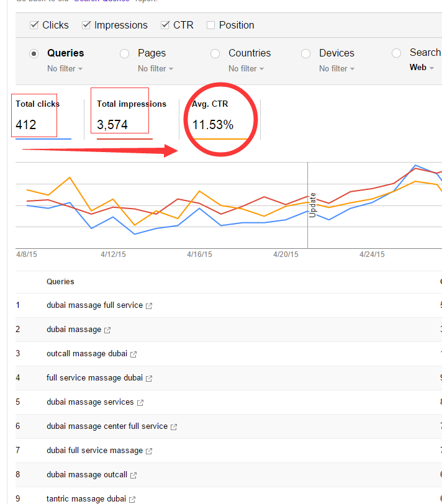Click the 4/8/15 date label on chart axis
The height and width of the screenshot is (504, 442).
coord(27,254)
